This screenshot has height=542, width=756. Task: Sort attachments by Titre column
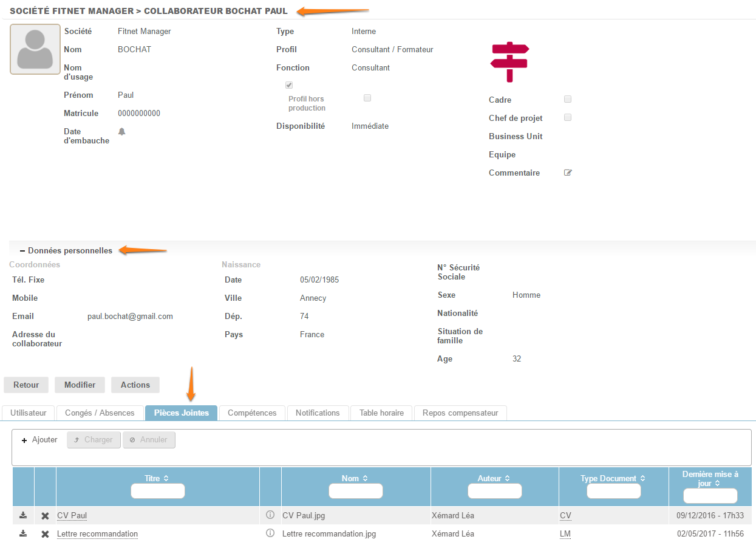pos(157,479)
